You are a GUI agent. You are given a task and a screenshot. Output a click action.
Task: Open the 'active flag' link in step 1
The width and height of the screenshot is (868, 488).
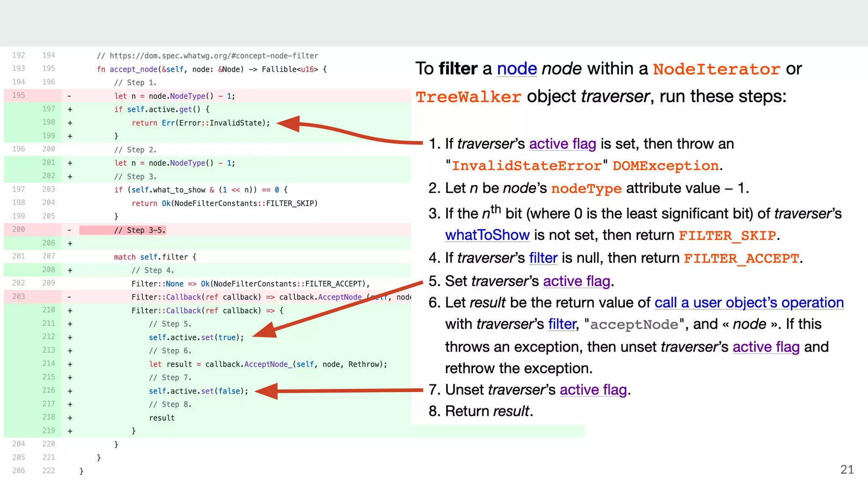click(x=562, y=144)
